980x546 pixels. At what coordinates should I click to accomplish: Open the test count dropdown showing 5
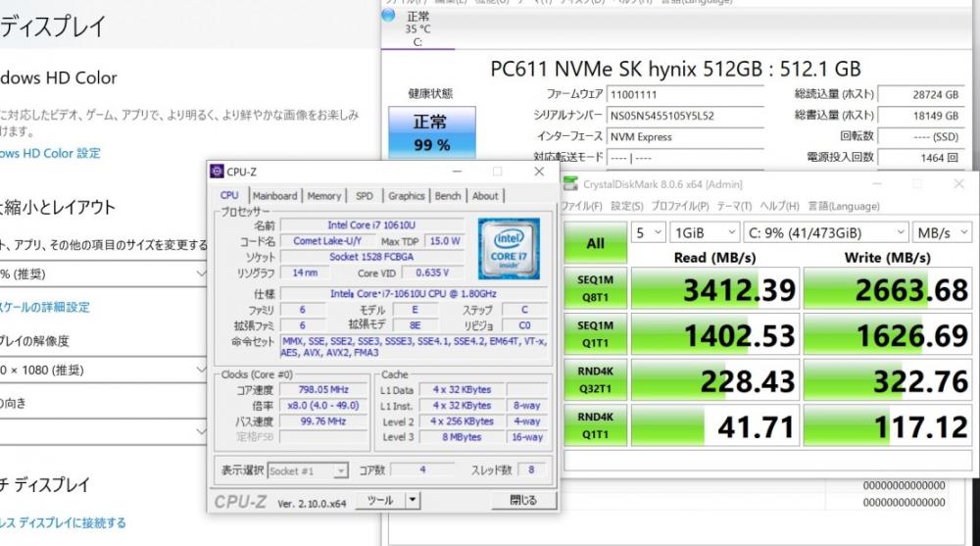tap(648, 232)
